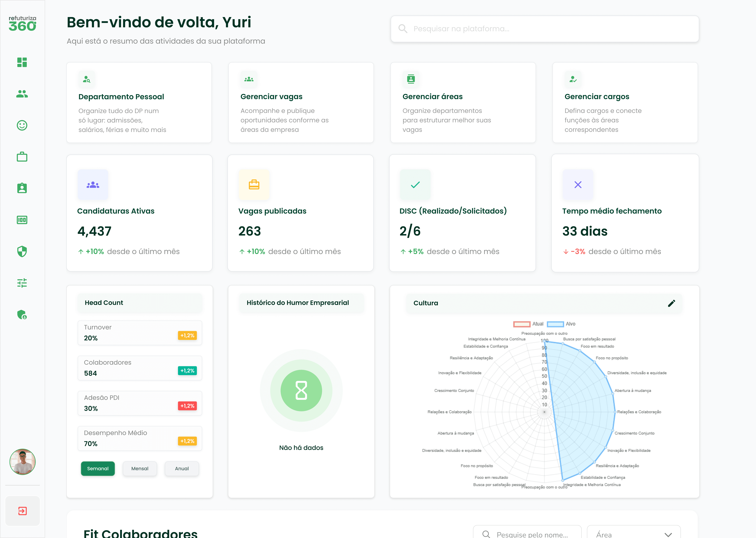
Task: Click Yuri's profile avatar photo
Action: pyautogui.click(x=22, y=462)
